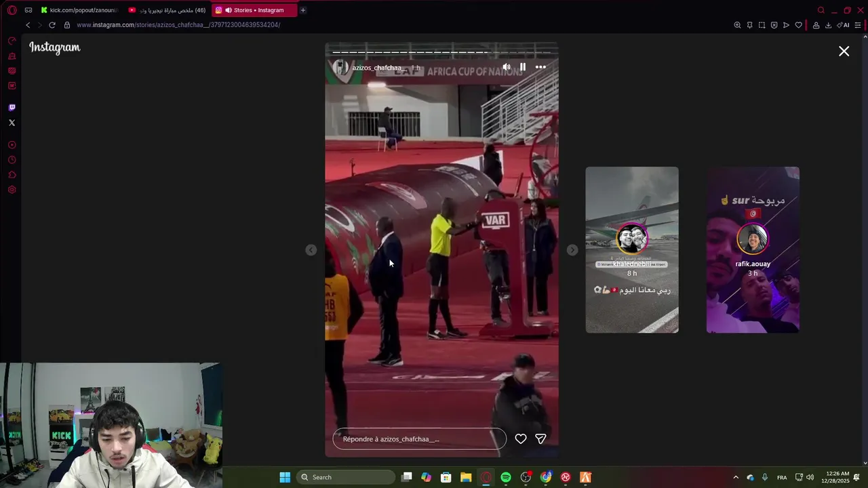The width and height of the screenshot is (868, 488).
Task: Focus the Répondre à azizos_chafchaa__ reply field
Action: point(419,439)
